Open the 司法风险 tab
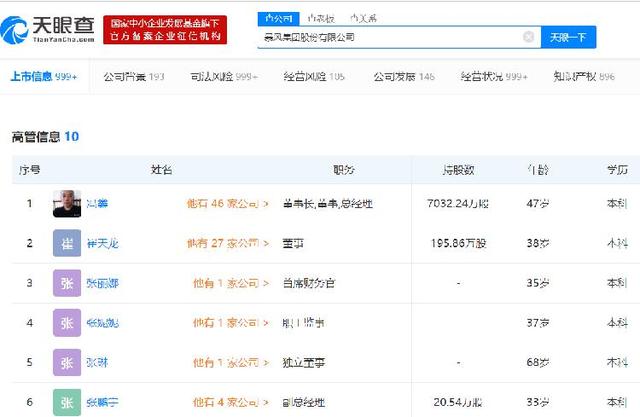This screenshot has width=640, height=417. click(224, 76)
